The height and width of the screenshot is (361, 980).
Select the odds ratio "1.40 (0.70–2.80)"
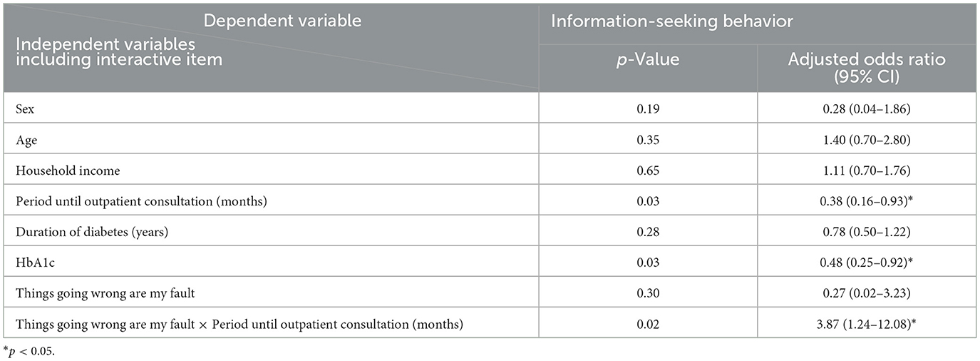[x=867, y=142]
